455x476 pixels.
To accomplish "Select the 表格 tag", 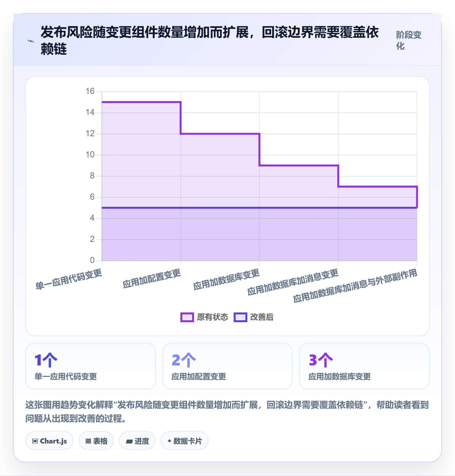I will (96, 441).
